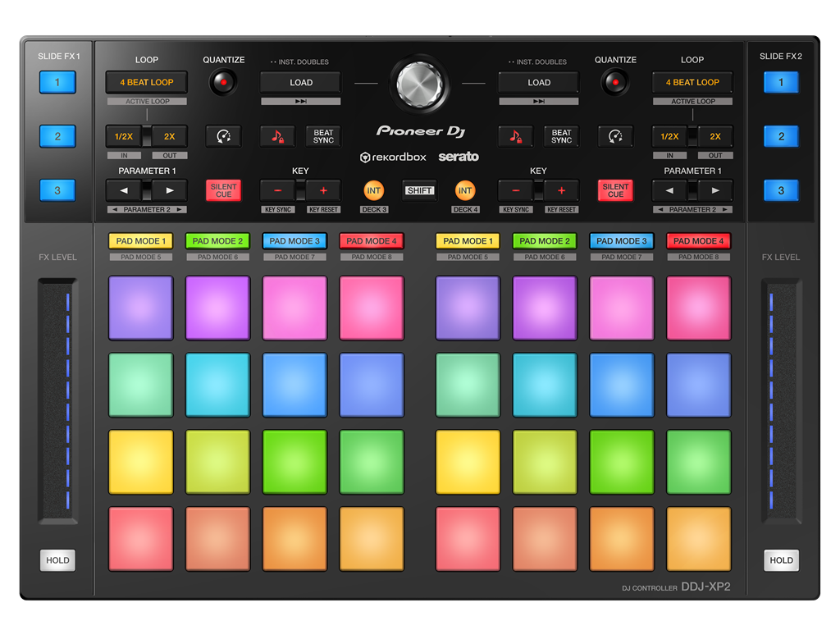
Task: Tap the right deck musical note key icon
Action: [x=515, y=136]
